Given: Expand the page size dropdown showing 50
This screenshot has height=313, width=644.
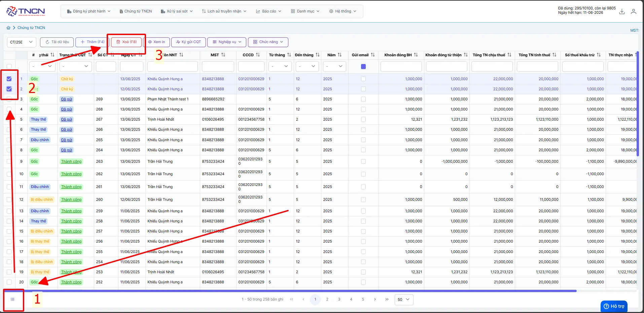Looking at the screenshot, I should click(x=404, y=300).
